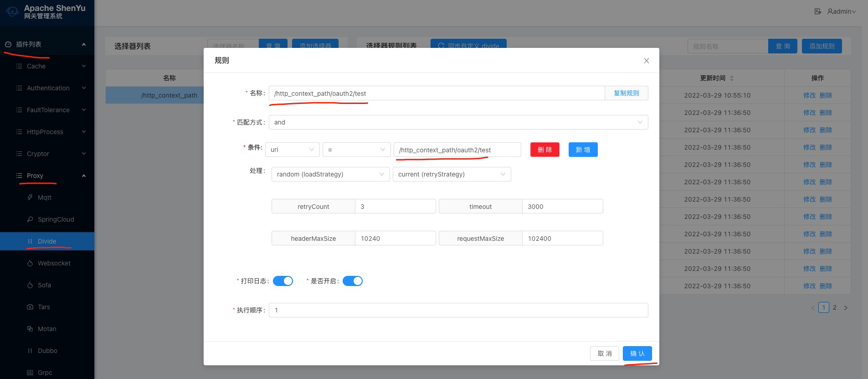Toggle the 是否开启 switch
Image resolution: width=868 pixels, height=379 pixels.
pyautogui.click(x=352, y=281)
